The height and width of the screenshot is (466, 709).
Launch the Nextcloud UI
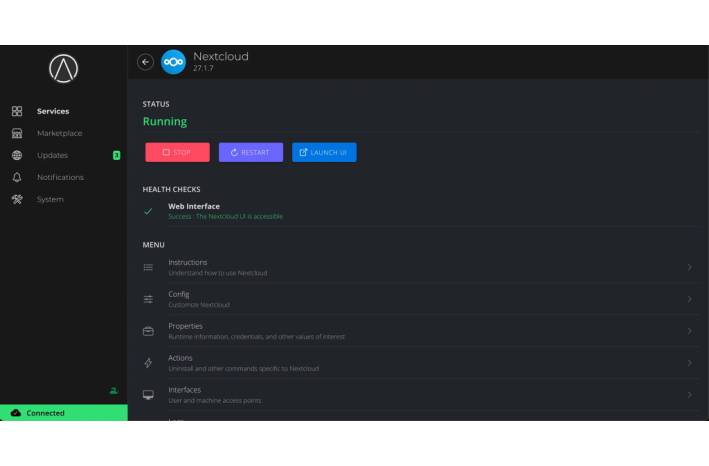click(324, 152)
